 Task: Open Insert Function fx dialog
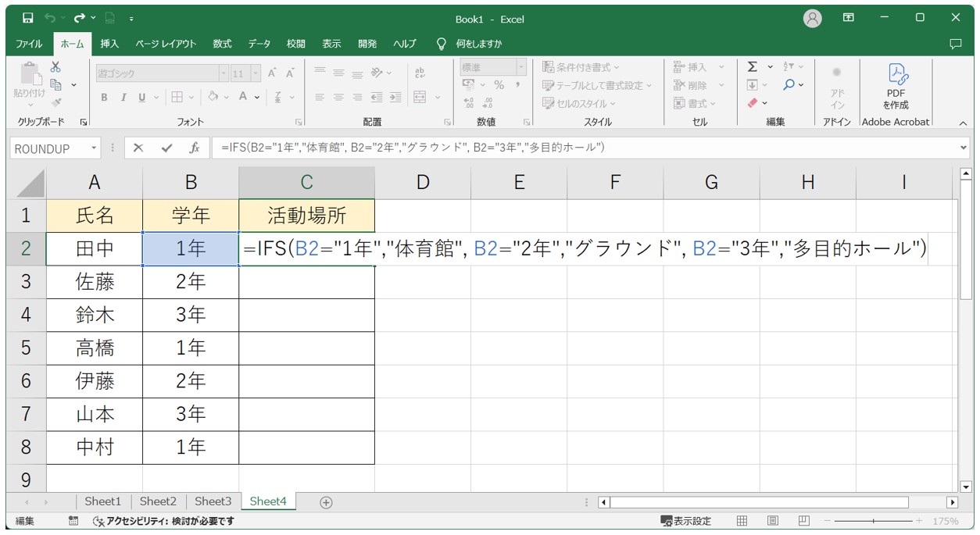pyautogui.click(x=195, y=148)
